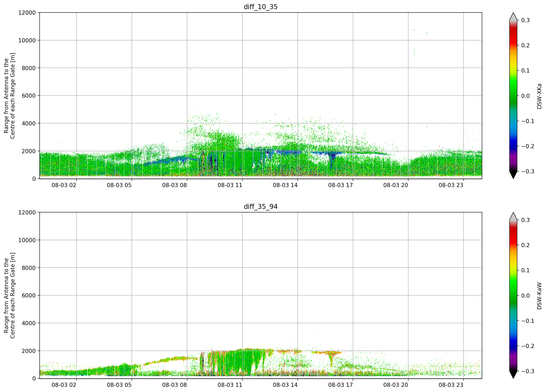The image size is (546, 392).
Task: Click the diff_10_35 plot title
Action: pos(261,7)
